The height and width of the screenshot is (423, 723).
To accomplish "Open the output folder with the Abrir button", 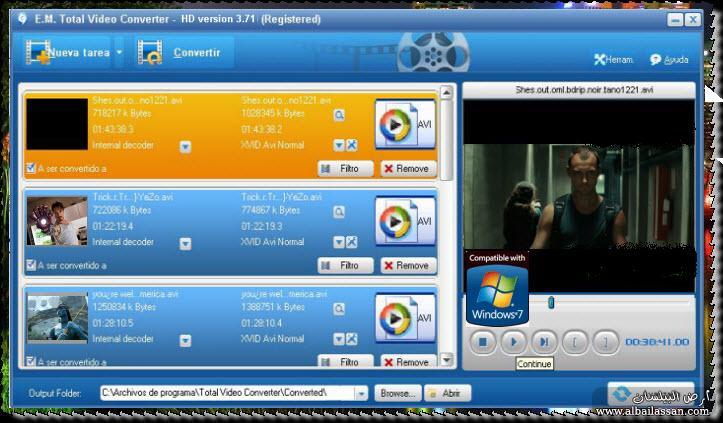I will [447, 393].
